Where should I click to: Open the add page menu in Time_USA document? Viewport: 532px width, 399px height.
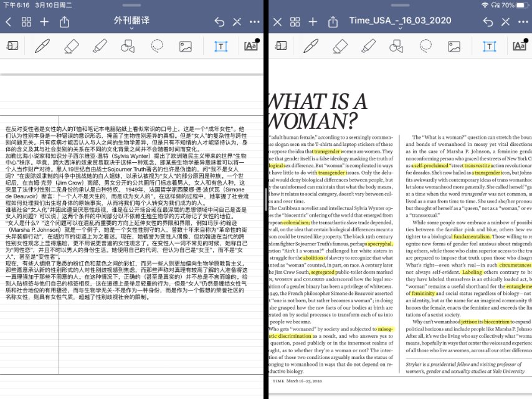(x=314, y=22)
